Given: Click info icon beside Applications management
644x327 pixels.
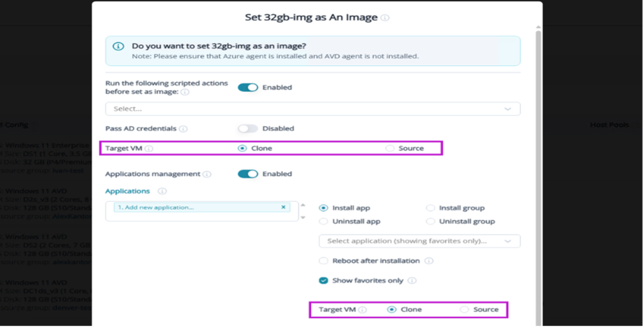Looking at the screenshot, I should coord(207,174).
